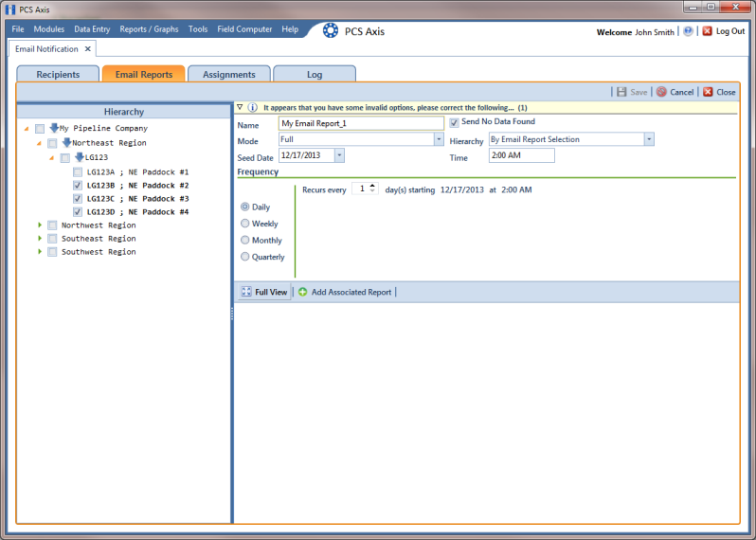Open the Mode dropdown
Screen dimensions: 756x540
[439, 139]
